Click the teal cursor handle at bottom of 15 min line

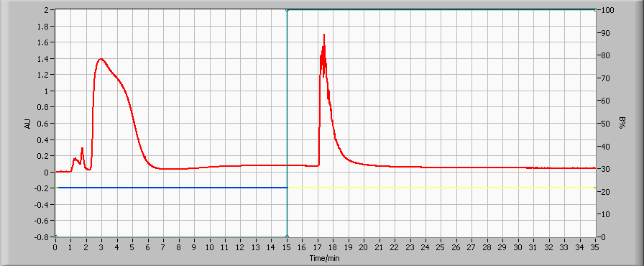287,237
